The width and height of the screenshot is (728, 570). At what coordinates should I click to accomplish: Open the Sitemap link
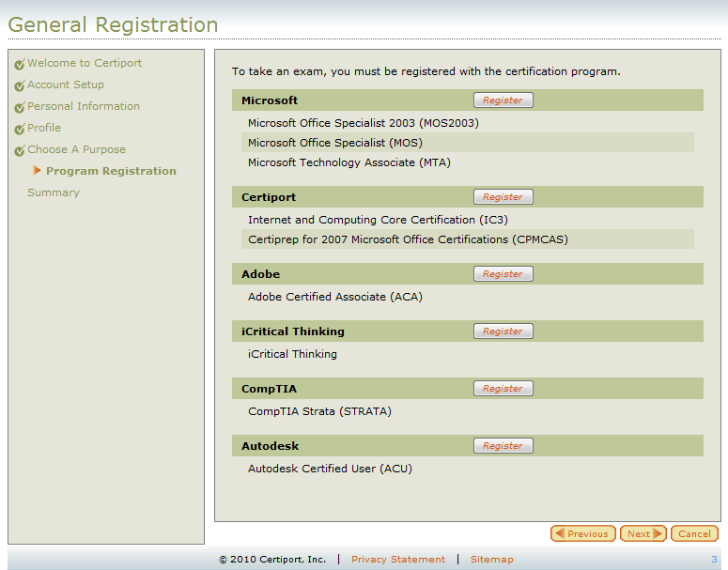[x=491, y=560]
